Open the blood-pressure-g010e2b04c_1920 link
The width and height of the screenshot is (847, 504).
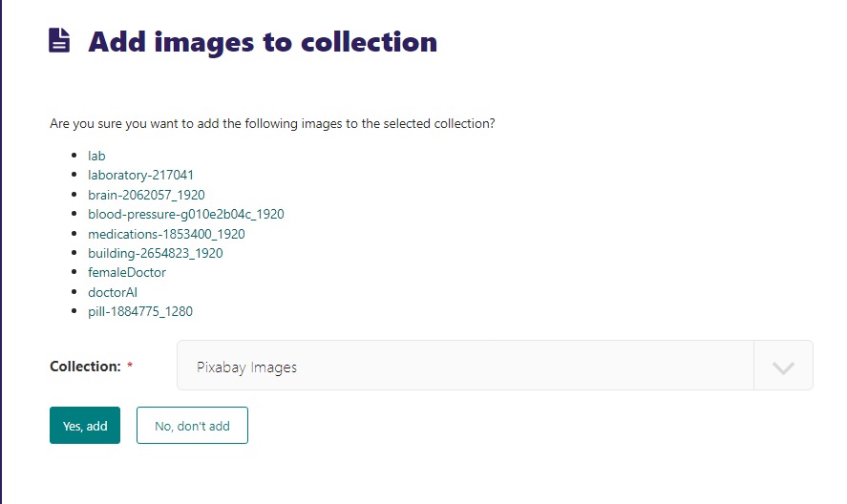pyautogui.click(x=185, y=214)
